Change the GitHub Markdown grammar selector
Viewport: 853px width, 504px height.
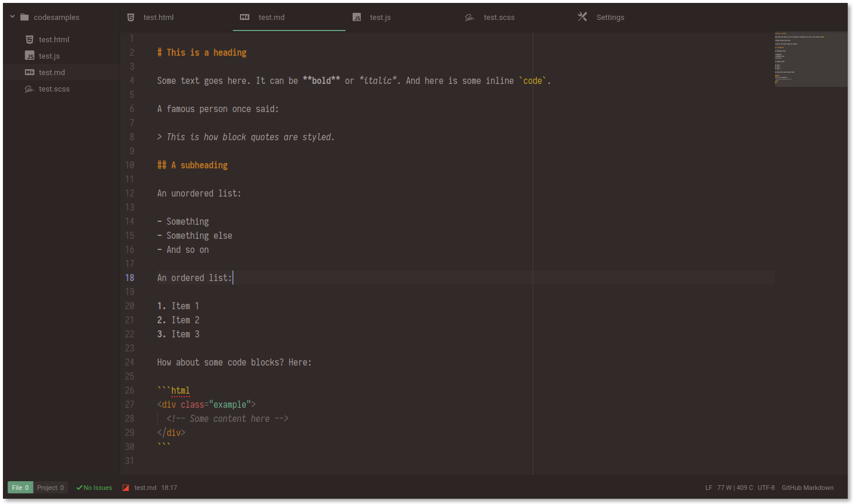coord(808,488)
